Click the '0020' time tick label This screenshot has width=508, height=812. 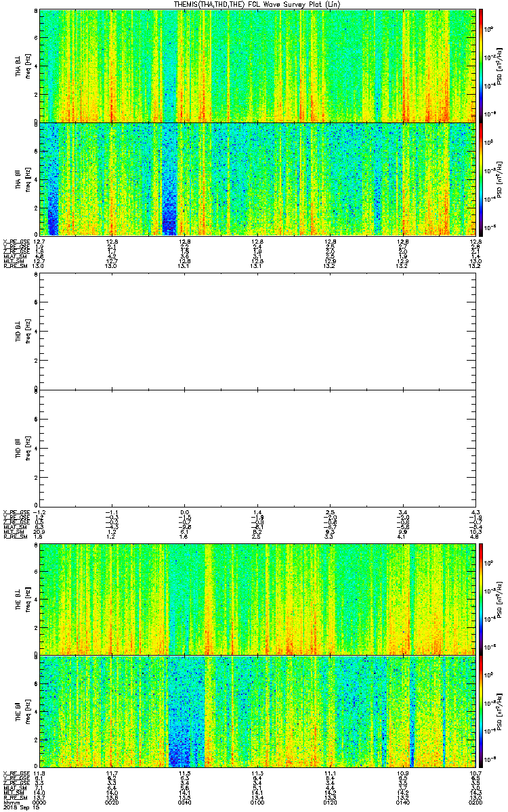pos(112,802)
